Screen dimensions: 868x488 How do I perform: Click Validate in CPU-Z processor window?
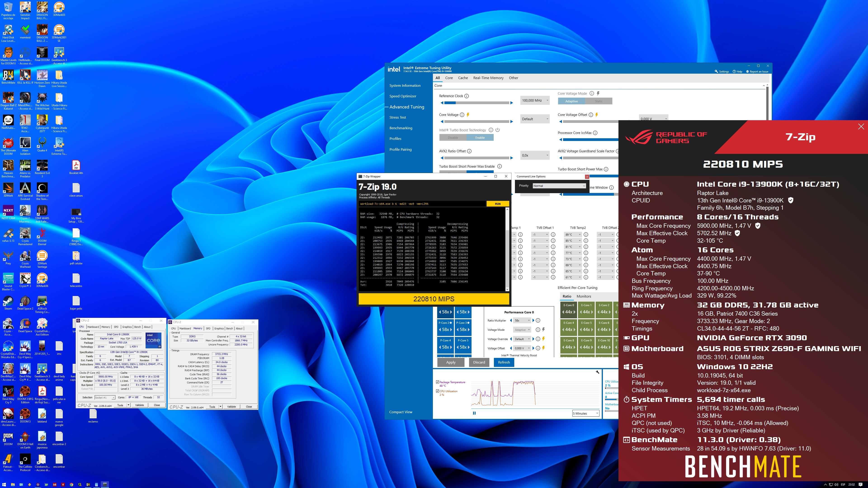(x=139, y=405)
